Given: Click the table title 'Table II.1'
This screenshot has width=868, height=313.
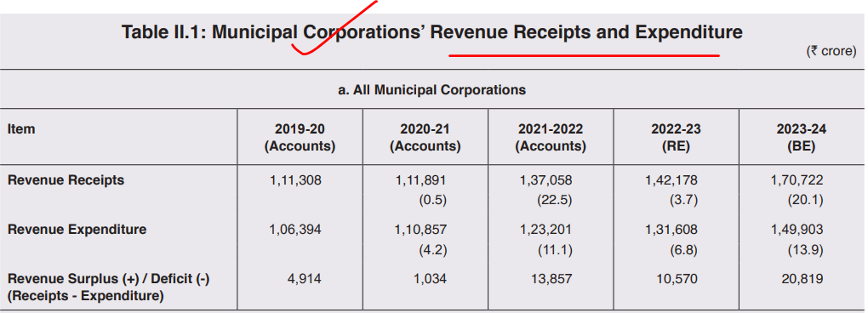Looking at the screenshot, I should pyautogui.click(x=163, y=32).
